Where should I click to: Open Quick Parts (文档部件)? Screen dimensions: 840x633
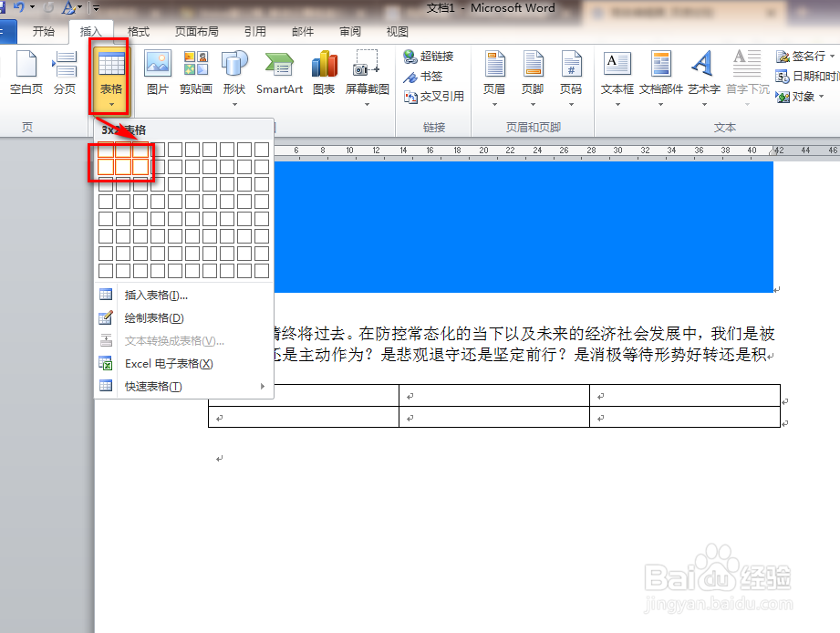(661, 78)
